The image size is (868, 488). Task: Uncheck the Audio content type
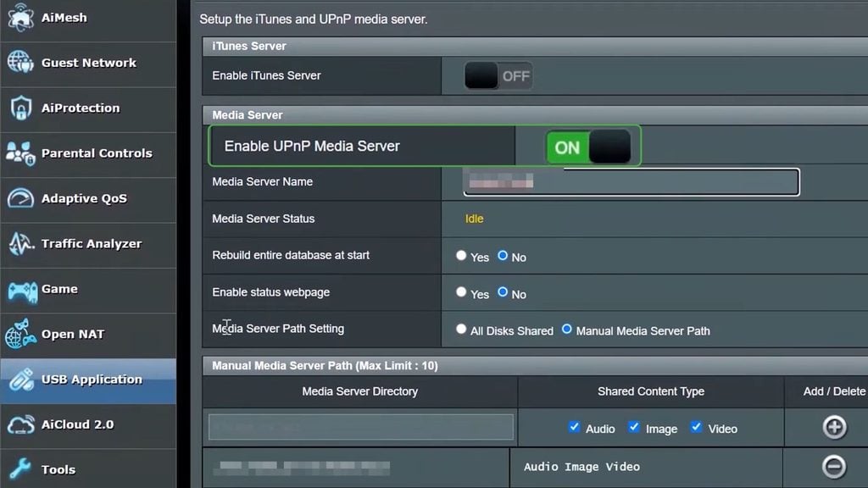574,427
